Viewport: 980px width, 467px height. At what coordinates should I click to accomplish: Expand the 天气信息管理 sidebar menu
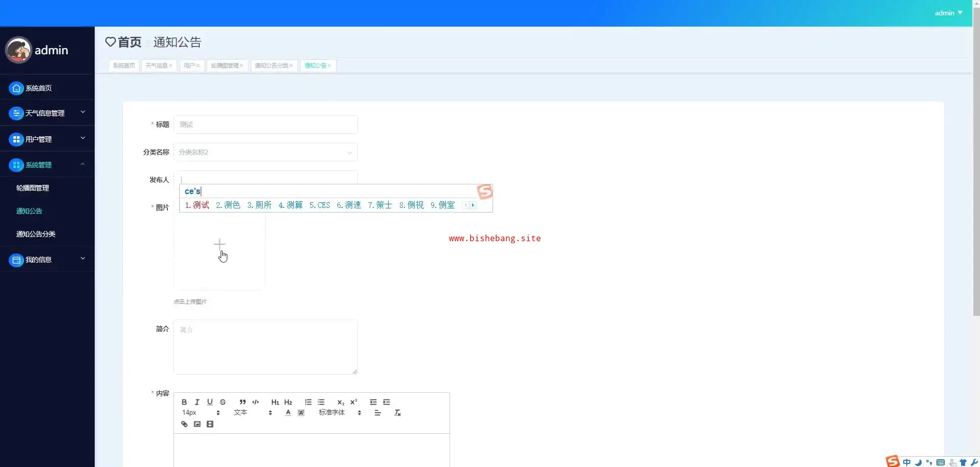[x=47, y=113]
